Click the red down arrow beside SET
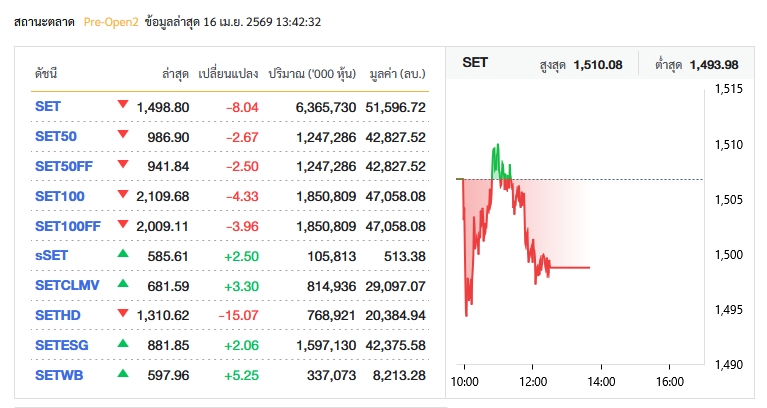The height and width of the screenshot is (408, 767). click(x=123, y=106)
